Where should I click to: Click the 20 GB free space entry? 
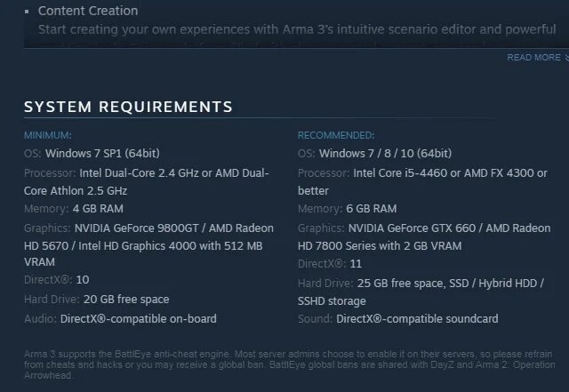(x=126, y=300)
